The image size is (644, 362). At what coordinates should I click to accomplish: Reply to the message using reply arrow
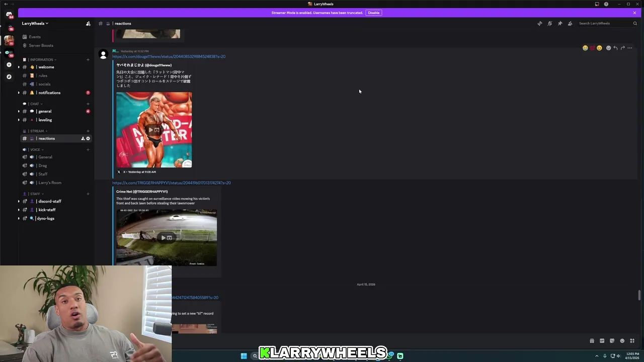click(x=615, y=48)
